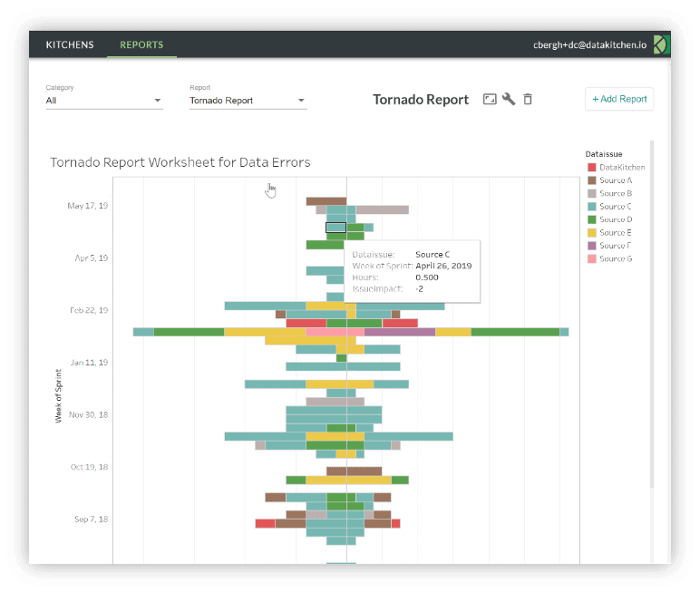Delete the report using the trash icon

528,100
